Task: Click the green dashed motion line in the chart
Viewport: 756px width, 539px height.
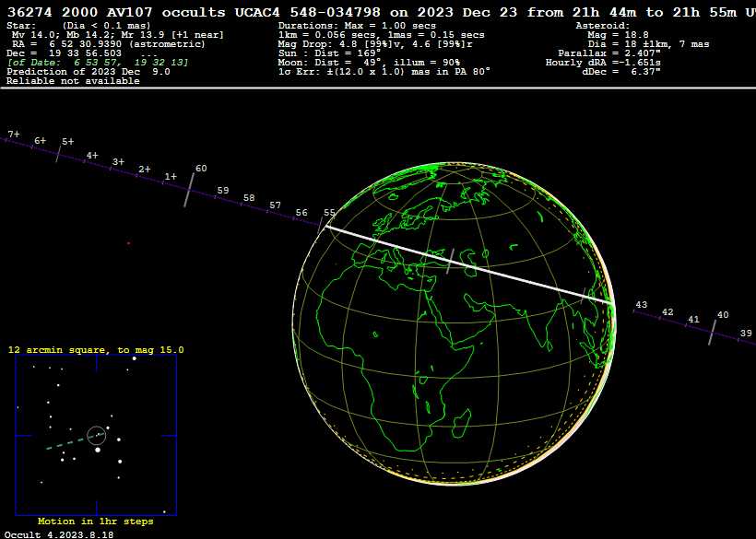Action: click(75, 441)
